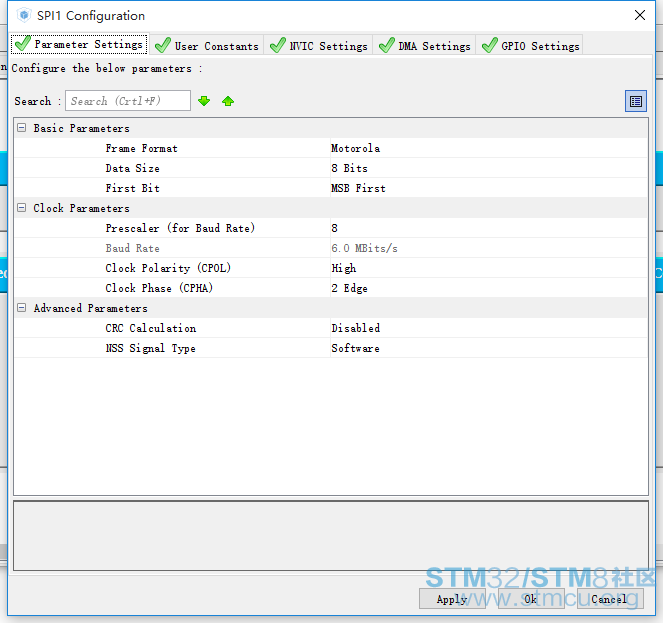Open the DMA Settings tab
Image resolution: width=663 pixels, height=623 pixels.
[x=425, y=45]
